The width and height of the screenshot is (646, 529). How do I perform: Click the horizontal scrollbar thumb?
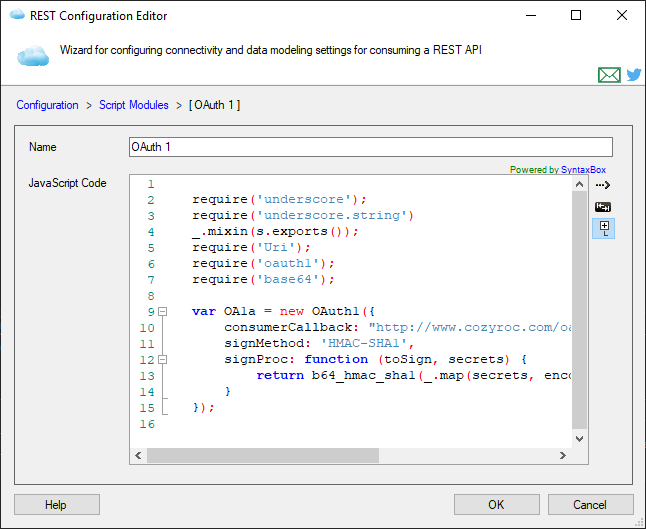pyautogui.click(x=263, y=455)
